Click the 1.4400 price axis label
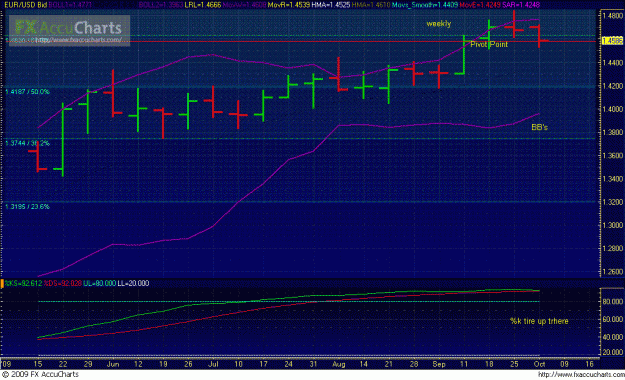Viewport: 625px width, 380px height. pos(613,63)
